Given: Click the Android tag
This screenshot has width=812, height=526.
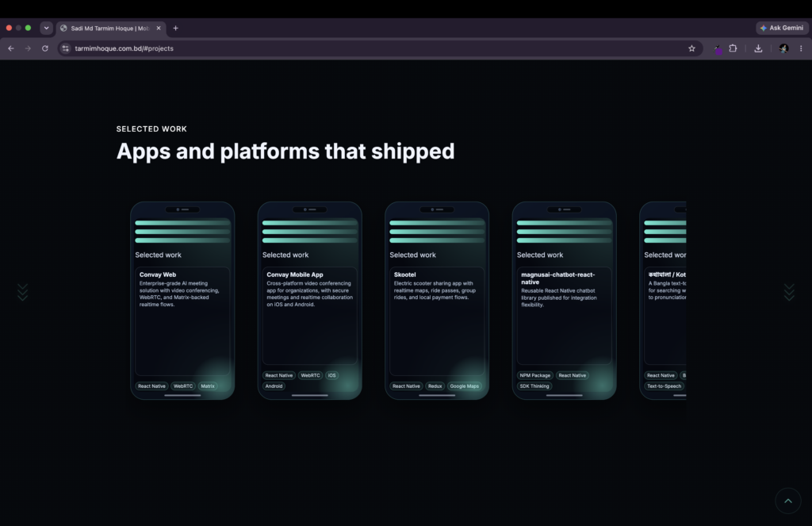Looking at the screenshot, I should (x=274, y=386).
